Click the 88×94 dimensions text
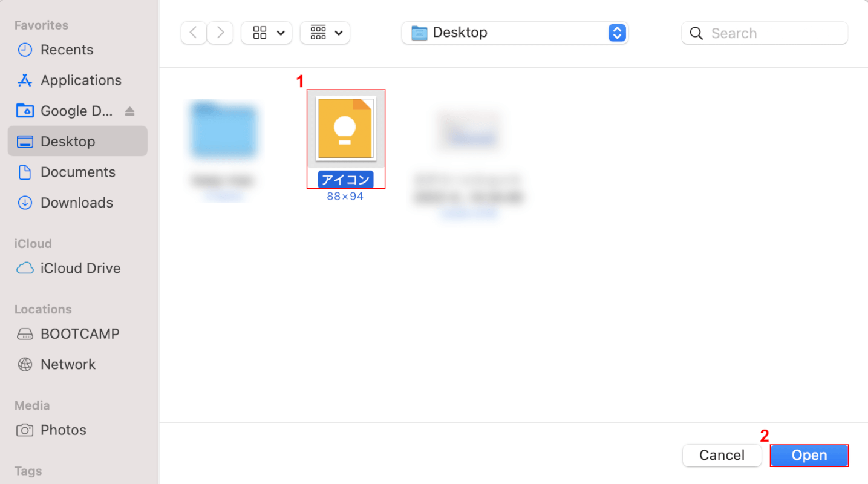868x484 pixels. (x=345, y=196)
